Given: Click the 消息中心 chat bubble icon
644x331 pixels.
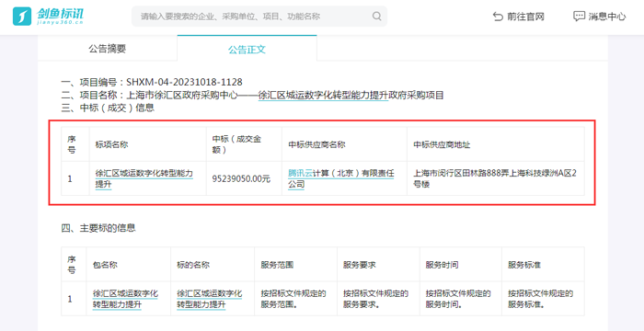Looking at the screenshot, I should (x=579, y=17).
